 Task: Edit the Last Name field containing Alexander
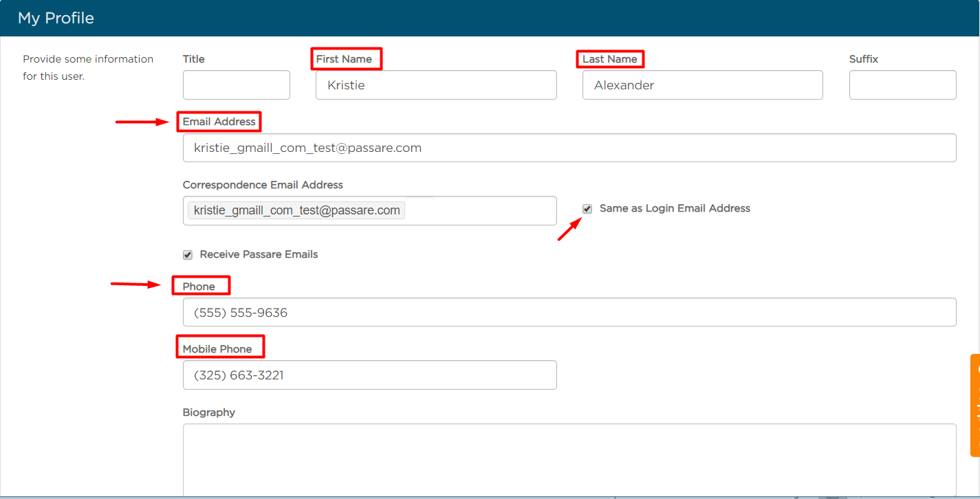703,85
